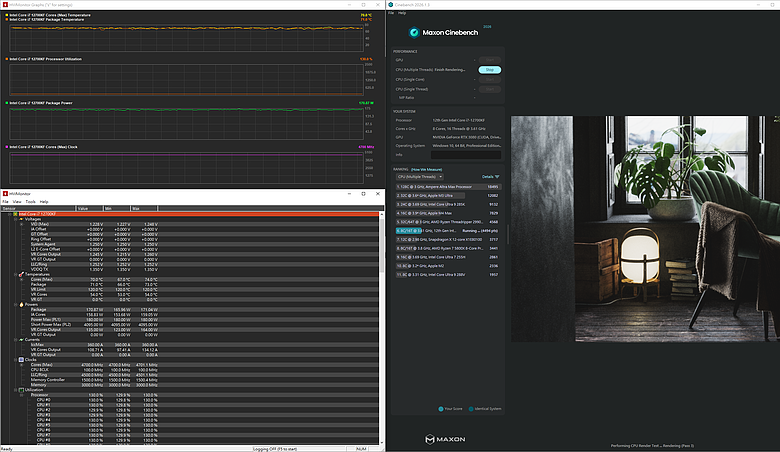Click the HWMonitor Graphs window title icon
The height and width of the screenshot is (452, 780).
point(5,4)
